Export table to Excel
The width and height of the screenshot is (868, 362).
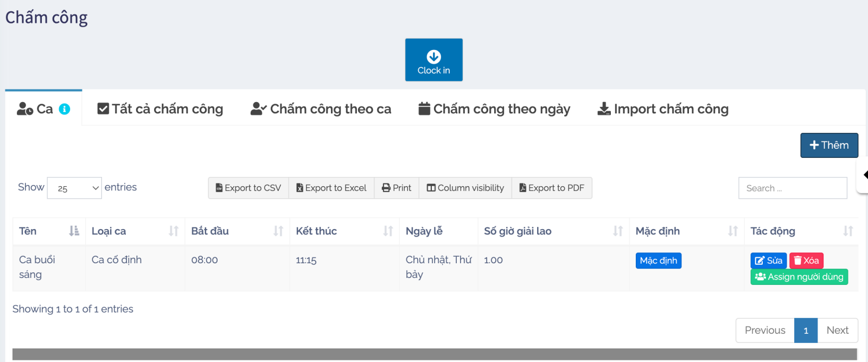(x=331, y=188)
